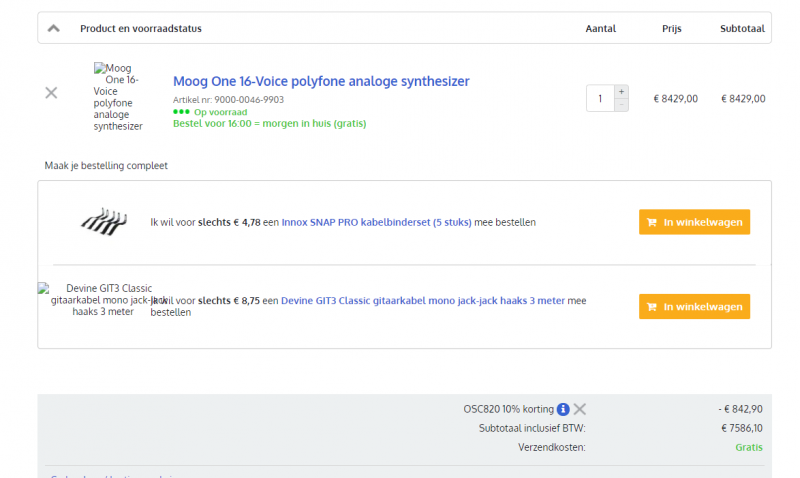800x478 pixels.
Task: Click the 'Gratis' shipping cost value
Action: pyautogui.click(x=749, y=447)
